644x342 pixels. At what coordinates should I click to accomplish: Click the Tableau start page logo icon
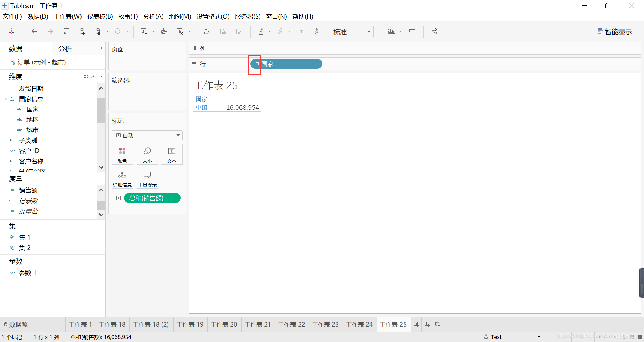tap(12, 31)
